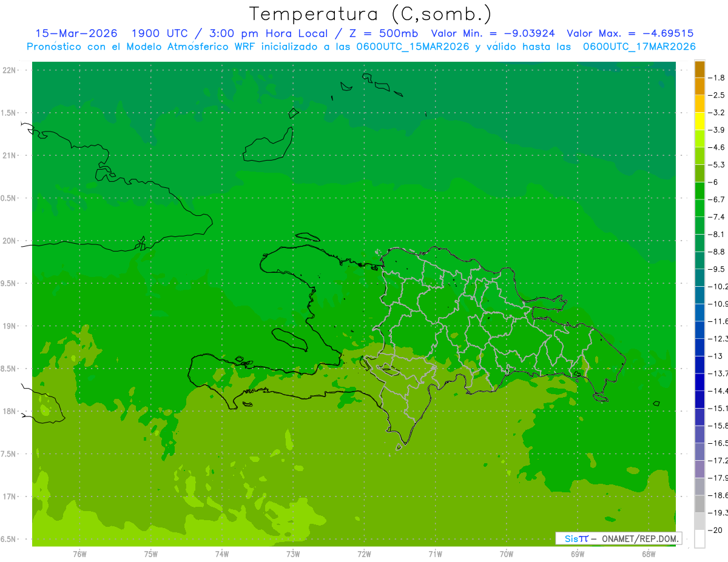Click the Valor Min. = -9.03924 text
This screenshot has width=728, height=562.
click(493, 33)
